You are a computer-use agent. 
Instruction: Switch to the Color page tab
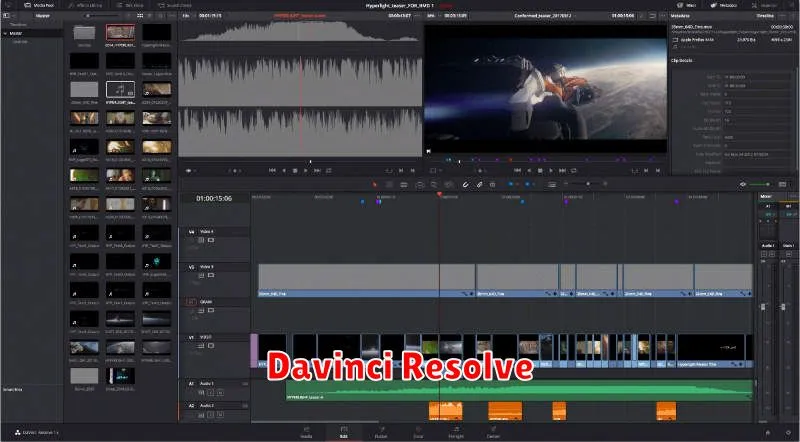pyautogui.click(x=418, y=432)
